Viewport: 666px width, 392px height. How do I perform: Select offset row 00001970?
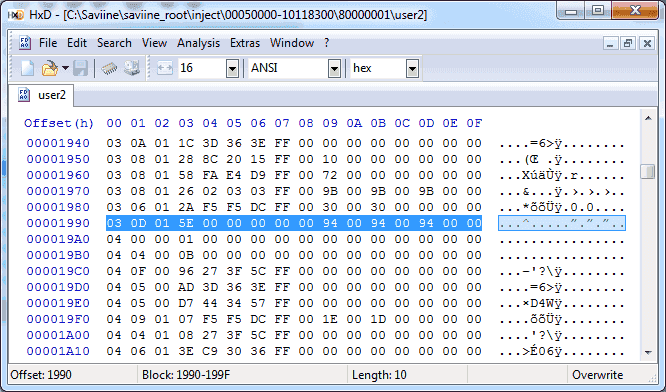click(x=58, y=191)
